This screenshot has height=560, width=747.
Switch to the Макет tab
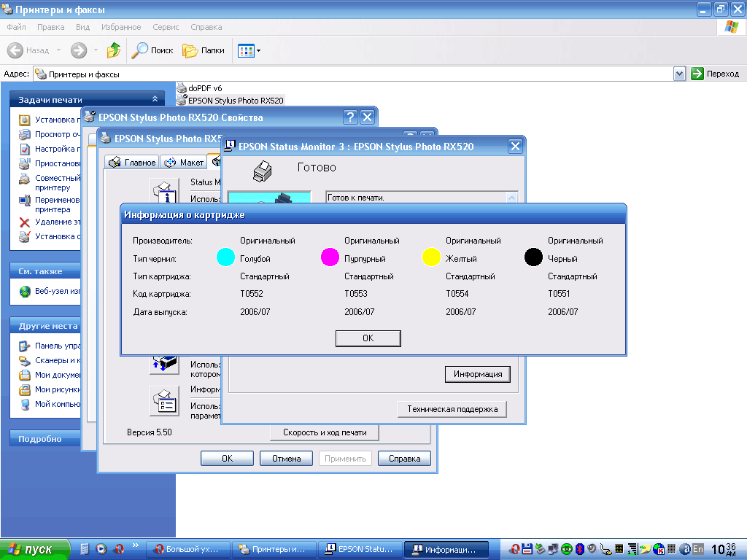click(184, 163)
